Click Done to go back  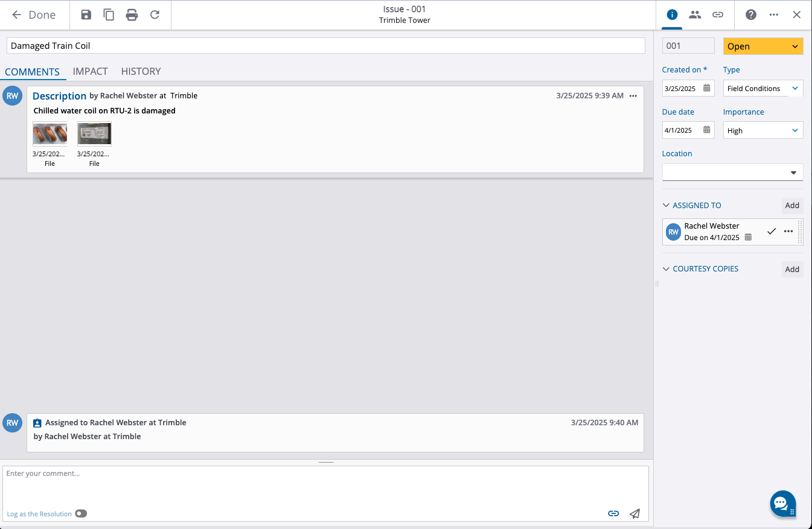[34, 15]
